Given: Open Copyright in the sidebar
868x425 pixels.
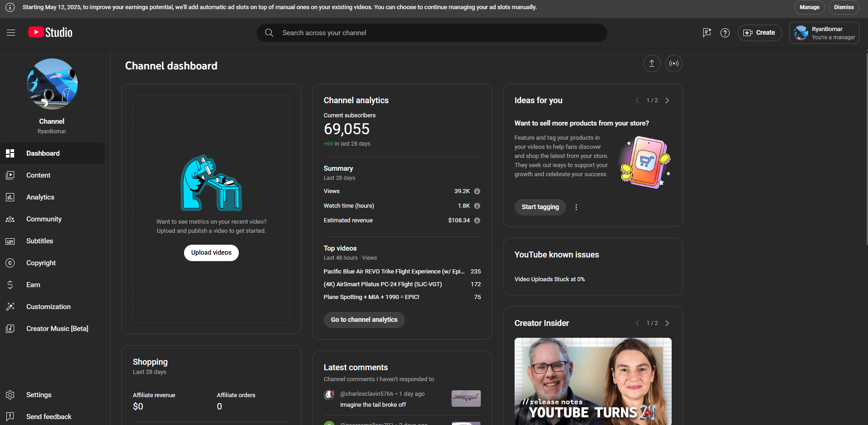Looking at the screenshot, I should click(52, 263).
